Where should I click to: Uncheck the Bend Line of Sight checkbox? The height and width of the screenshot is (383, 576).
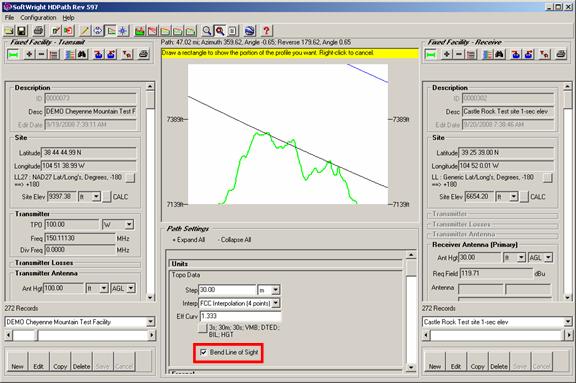click(203, 353)
